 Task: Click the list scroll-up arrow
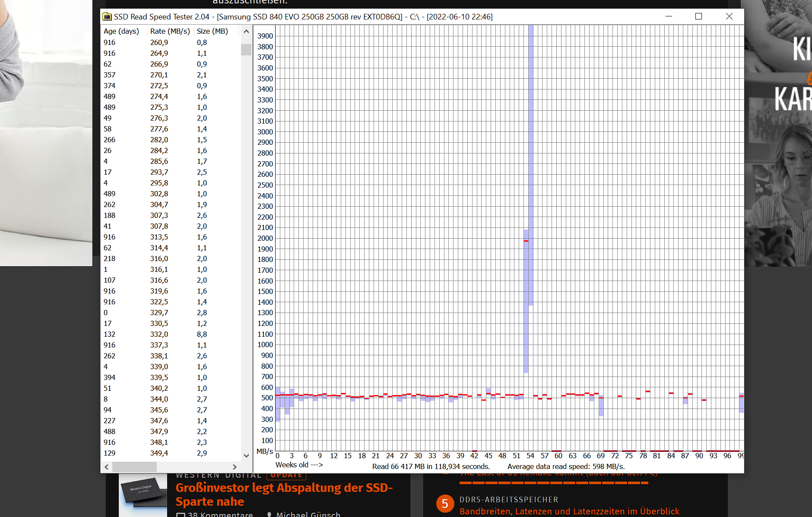pyautogui.click(x=246, y=31)
